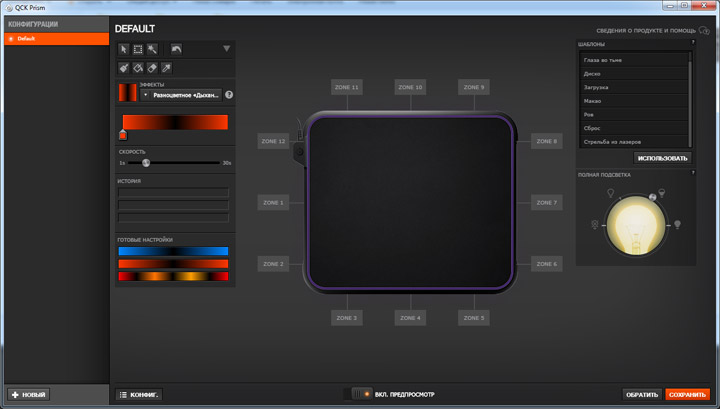Viewport: 720px width, 409px height.
Task: Create a configuration with НОВЫЙ button
Action: click(x=28, y=395)
